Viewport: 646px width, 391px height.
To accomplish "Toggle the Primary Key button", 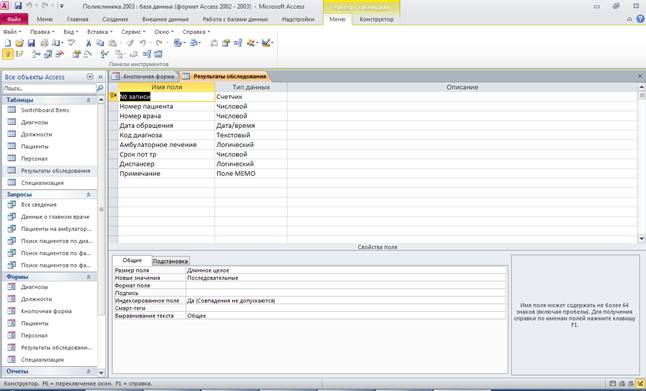I will click(x=8, y=54).
